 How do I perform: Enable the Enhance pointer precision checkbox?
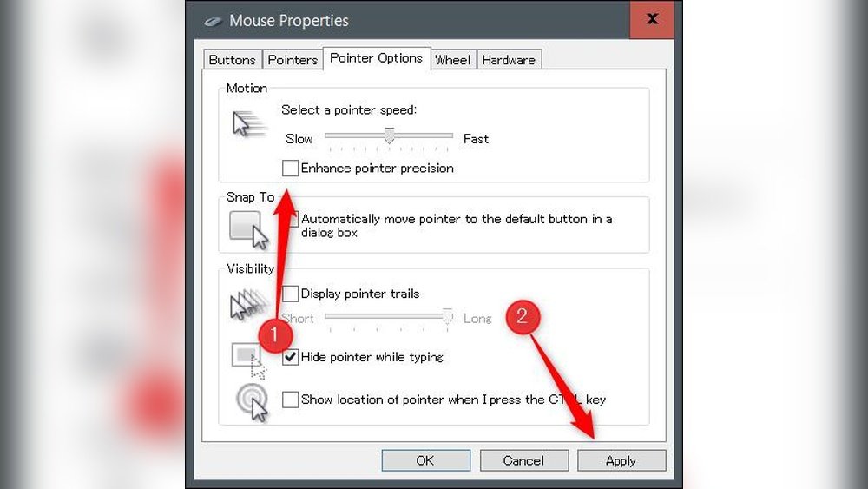click(x=291, y=169)
